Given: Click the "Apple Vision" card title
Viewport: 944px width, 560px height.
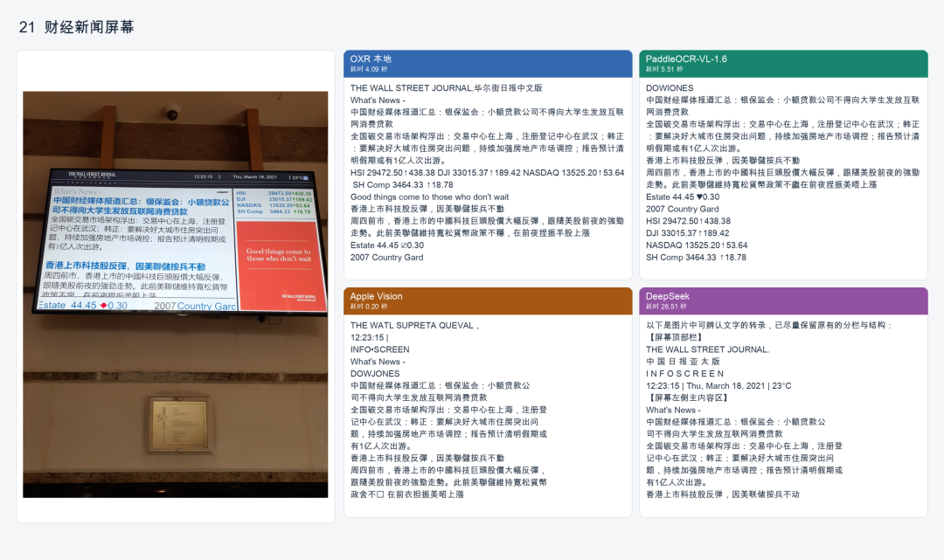Looking at the screenshot, I should [376, 296].
